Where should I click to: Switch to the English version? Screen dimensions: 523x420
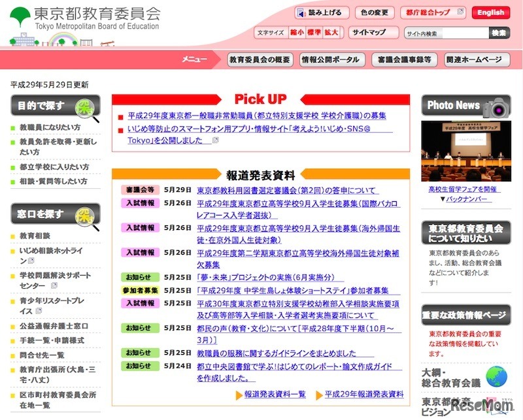tap(490, 12)
